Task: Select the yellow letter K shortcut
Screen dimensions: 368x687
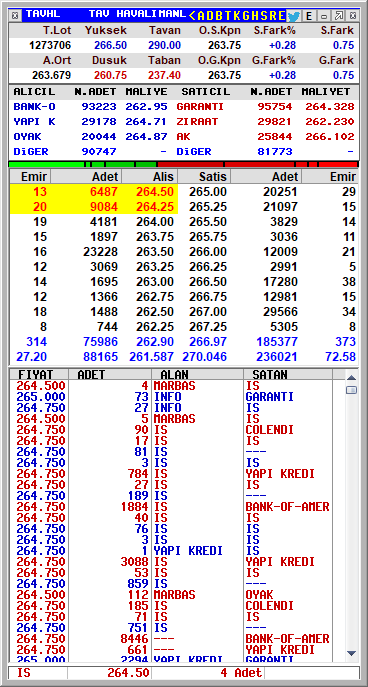Action: [x=238, y=16]
